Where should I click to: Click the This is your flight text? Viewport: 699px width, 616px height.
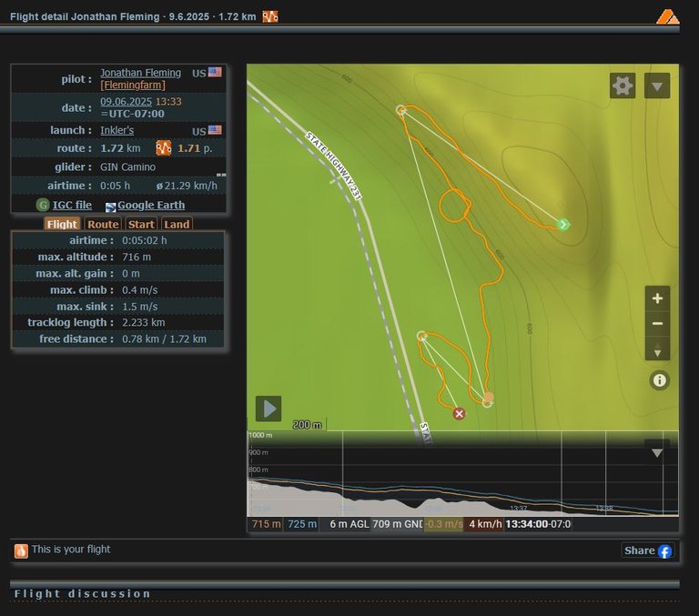(71, 550)
